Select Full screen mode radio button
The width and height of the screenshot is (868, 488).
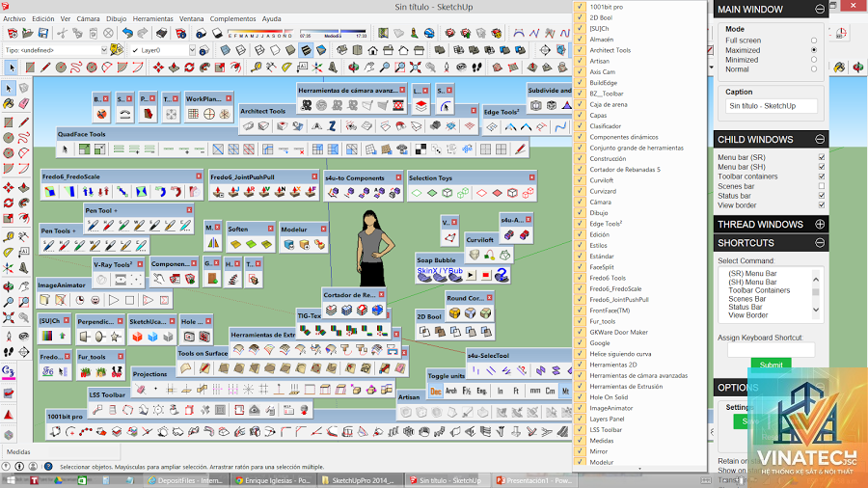813,41
